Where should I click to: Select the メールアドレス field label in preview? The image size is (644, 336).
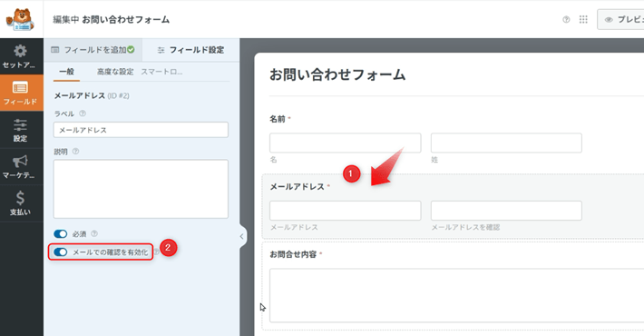pyautogui.click(x=297, y=187)
